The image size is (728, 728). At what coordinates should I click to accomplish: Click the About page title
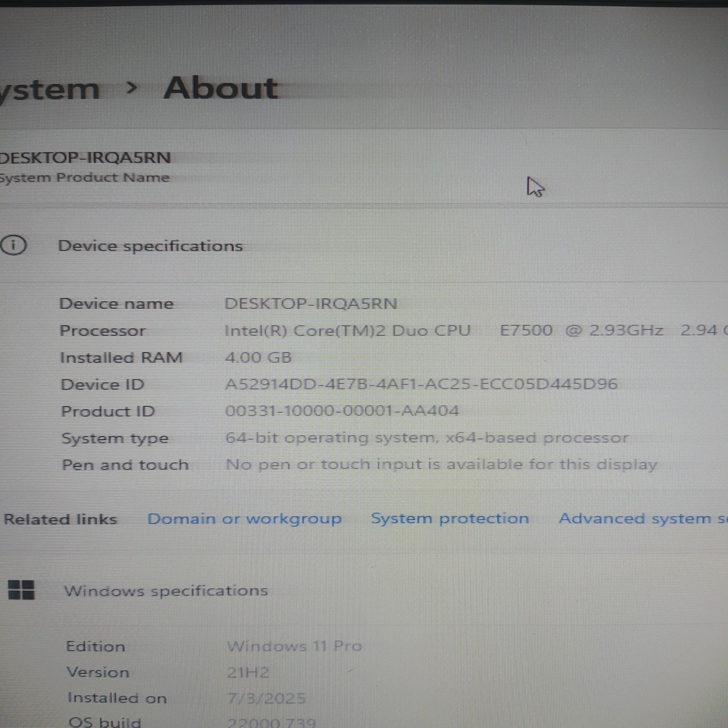(221, 88)
